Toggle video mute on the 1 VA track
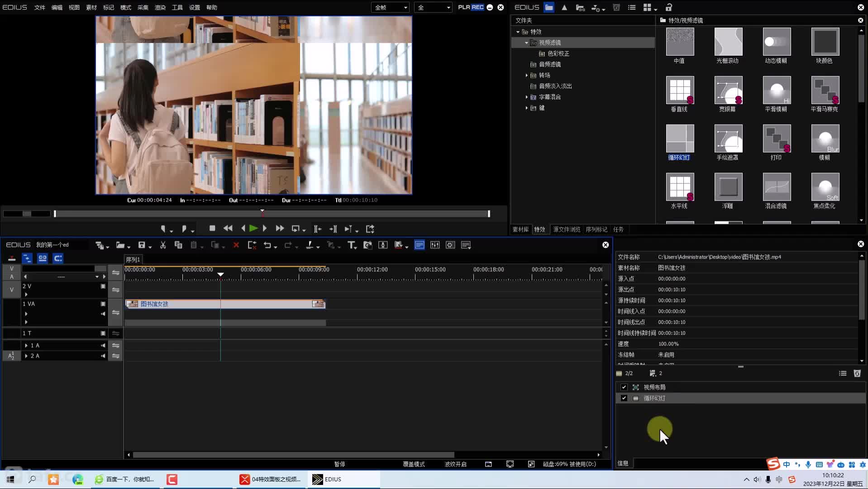 click(x=103, y=304)
